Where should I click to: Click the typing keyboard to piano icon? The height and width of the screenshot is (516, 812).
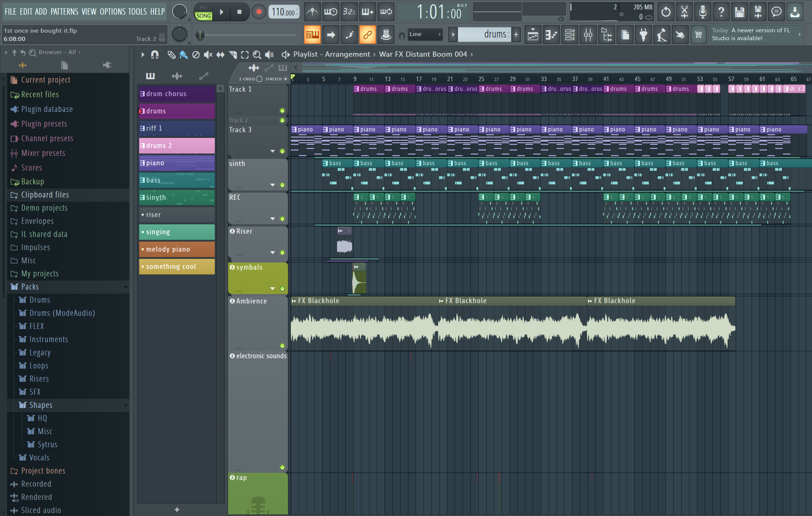[x=312, y=35]
